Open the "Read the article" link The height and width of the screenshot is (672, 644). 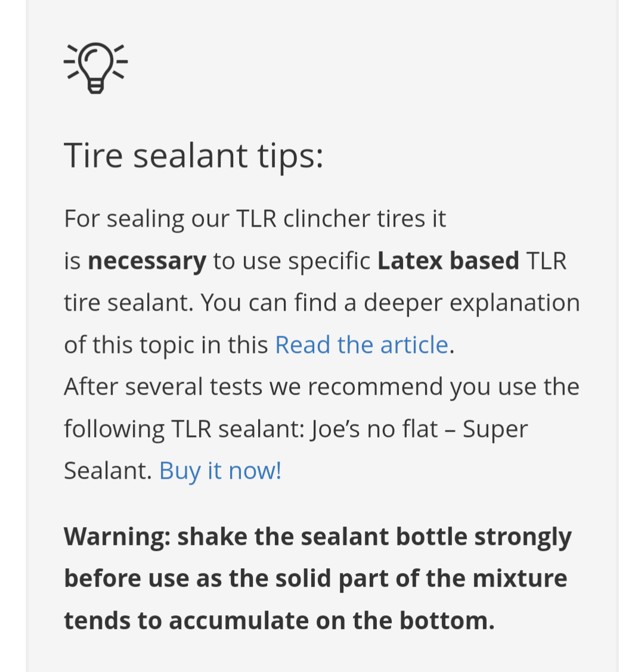pos(361,345)
